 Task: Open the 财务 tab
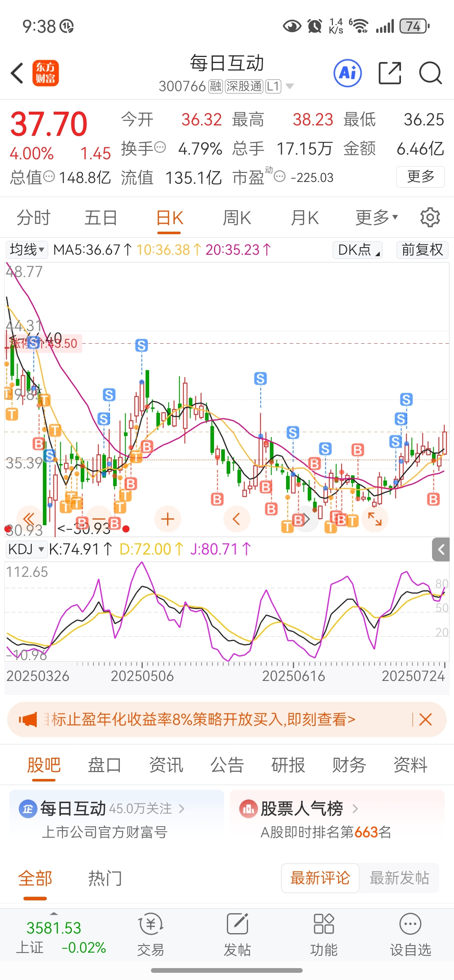349,765
